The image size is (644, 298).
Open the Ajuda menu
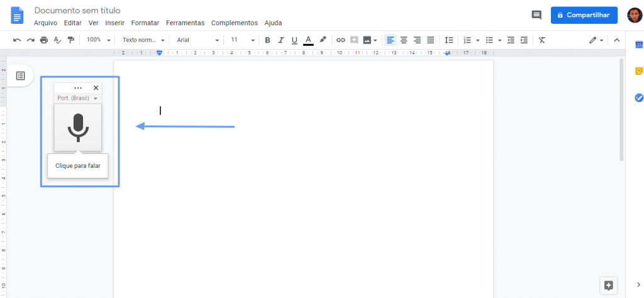[x=273, y=23]
